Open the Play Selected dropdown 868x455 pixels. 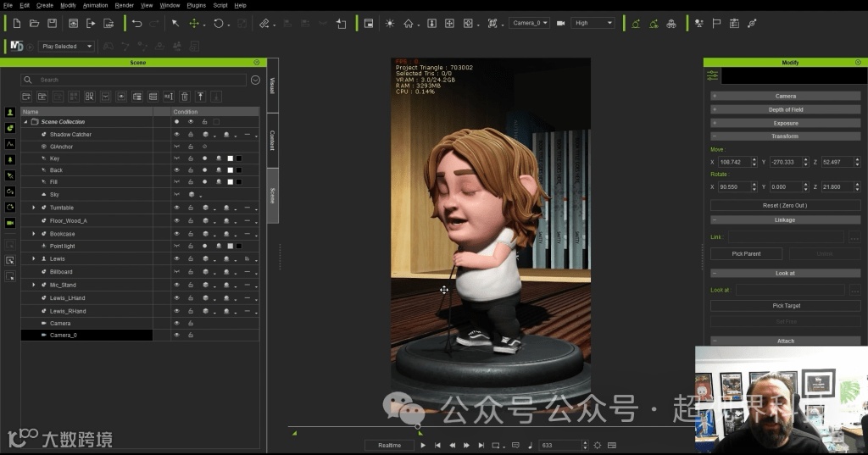coord(66,47)
